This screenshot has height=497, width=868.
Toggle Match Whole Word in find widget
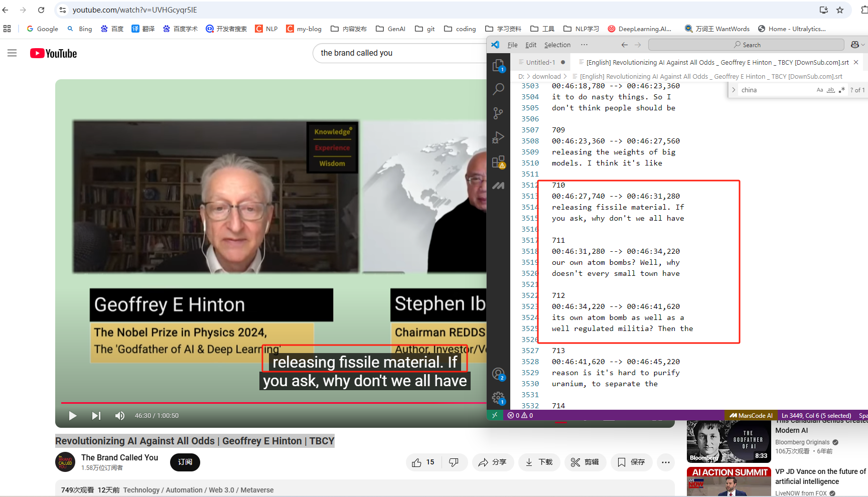click(x=831, y=90)
